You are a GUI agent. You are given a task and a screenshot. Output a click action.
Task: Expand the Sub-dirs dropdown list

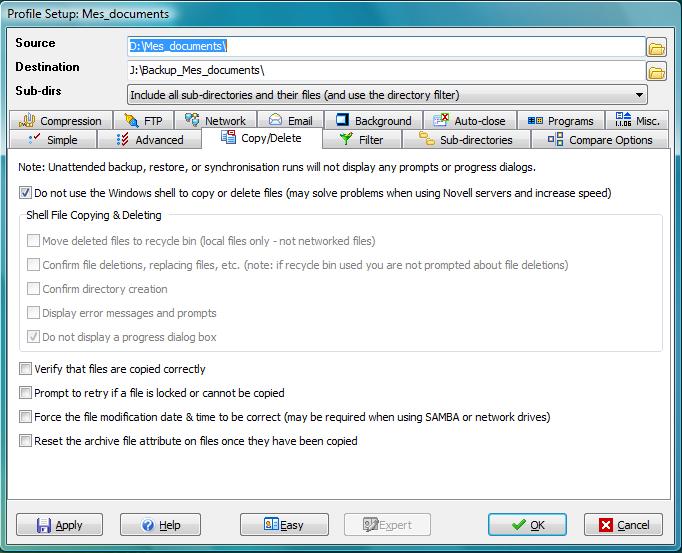point(639,95)
